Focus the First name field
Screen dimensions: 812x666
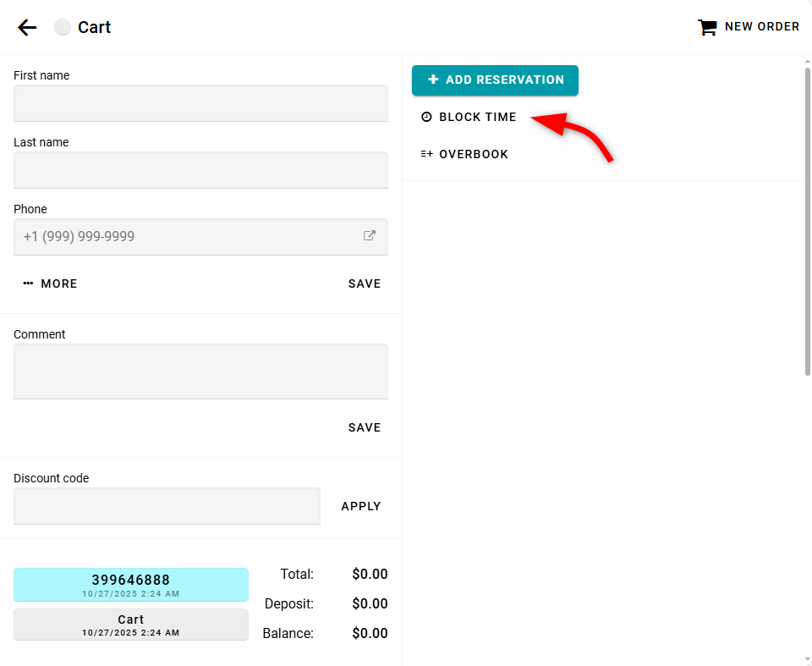pyautogui.click(x=200, y=103)
